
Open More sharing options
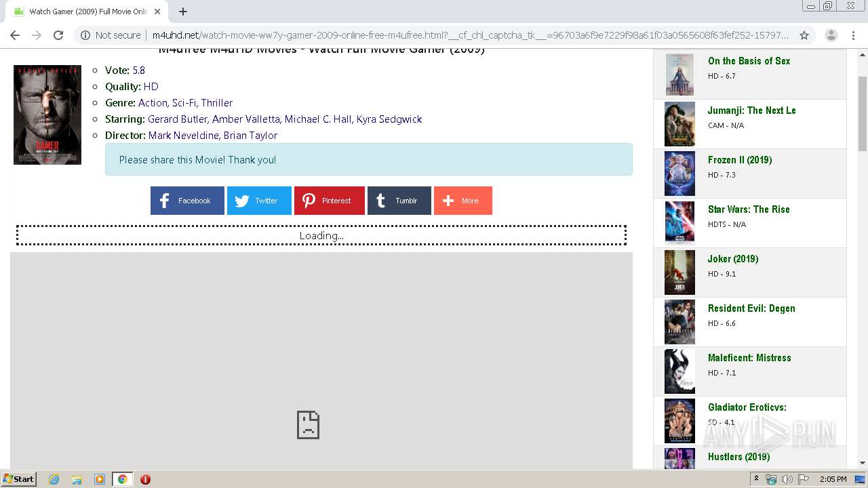pyautogui.click(x=463, y=201)
